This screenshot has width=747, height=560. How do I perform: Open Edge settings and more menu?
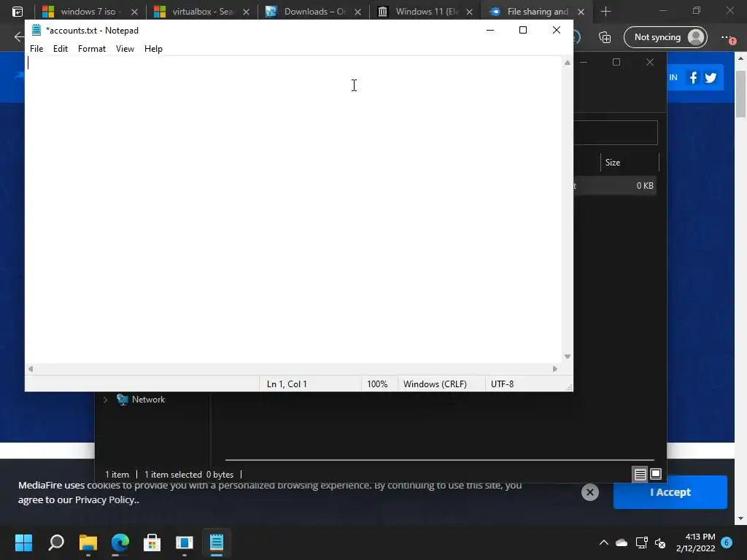727,37
